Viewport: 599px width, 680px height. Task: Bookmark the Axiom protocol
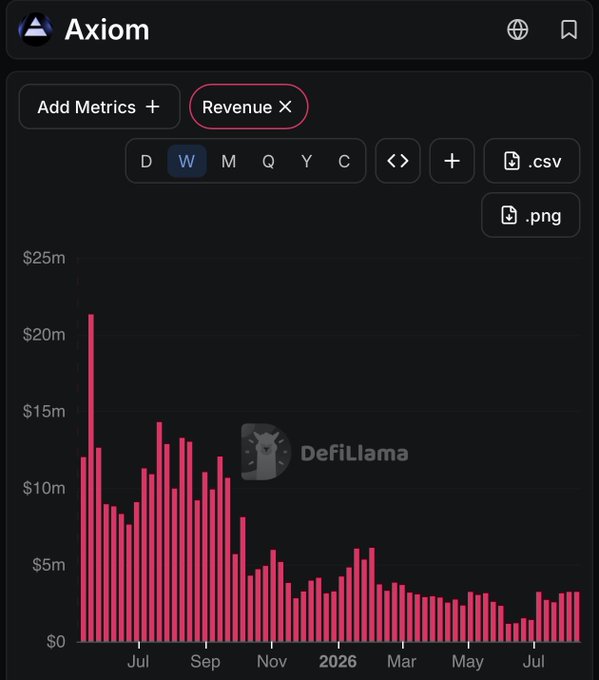click(569, 30)
